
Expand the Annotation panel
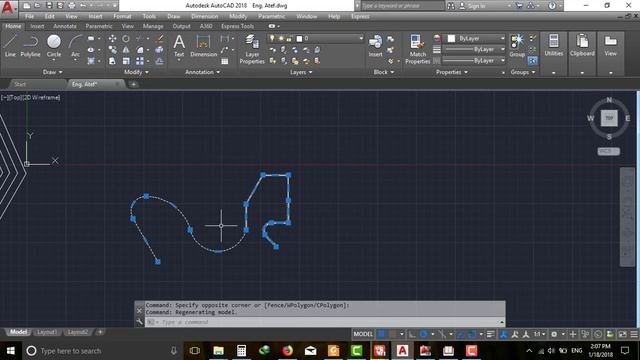(x=202, y=72)
